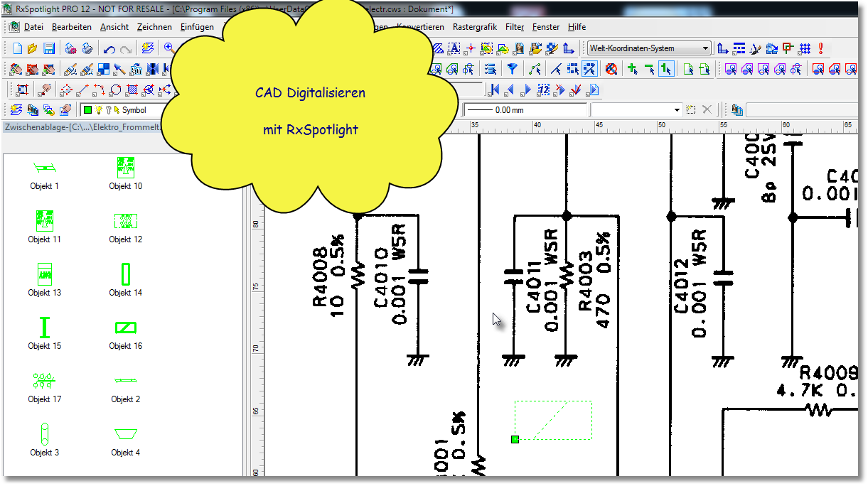Click the red checkmark icon
The image size is (868, 486).
pyautogui.click(x=576, y=90)
